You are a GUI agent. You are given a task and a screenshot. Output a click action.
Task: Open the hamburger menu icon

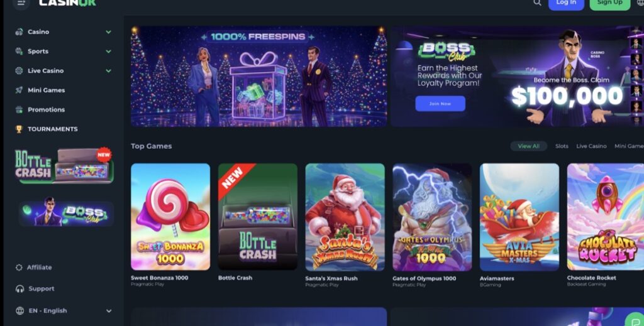pos(21,3)
